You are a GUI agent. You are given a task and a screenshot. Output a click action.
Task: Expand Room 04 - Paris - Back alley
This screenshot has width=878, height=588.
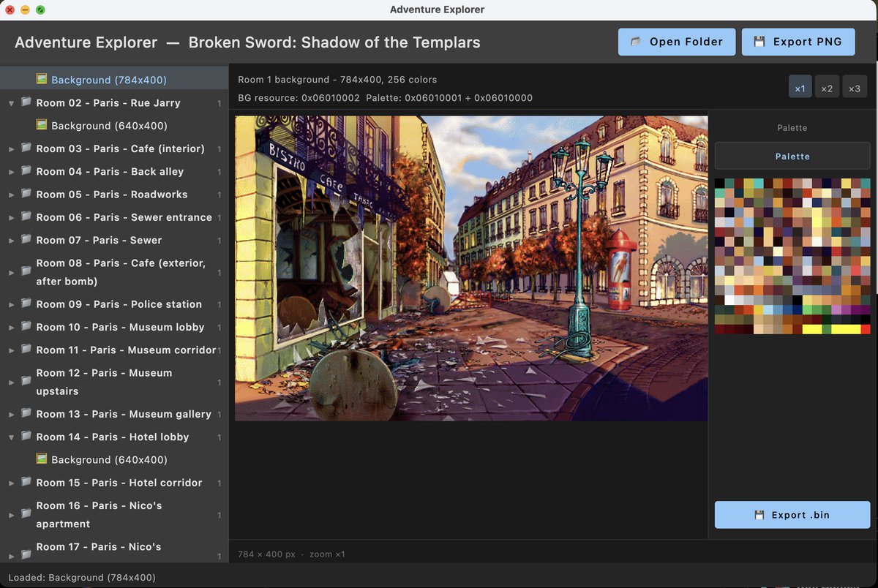pyautogui.click(x=11, y=172)
